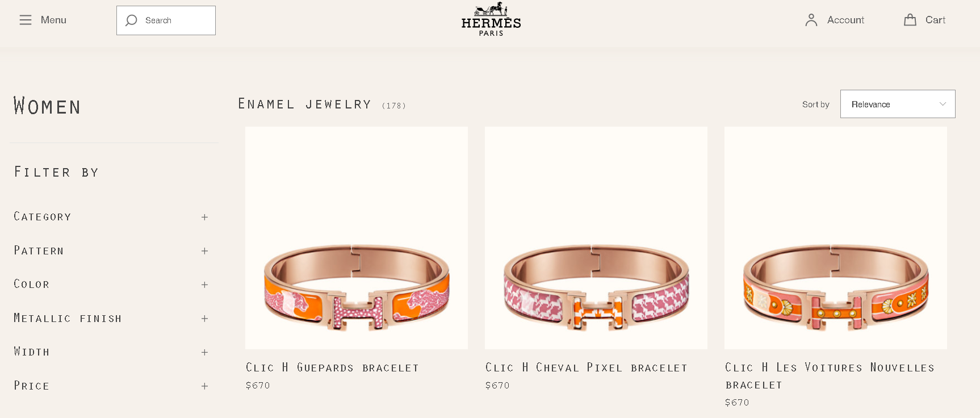Image resolution: width=980 pixels, height=418 pixels.
Task: Expand the Width filter plus icon
Action: 204,352
